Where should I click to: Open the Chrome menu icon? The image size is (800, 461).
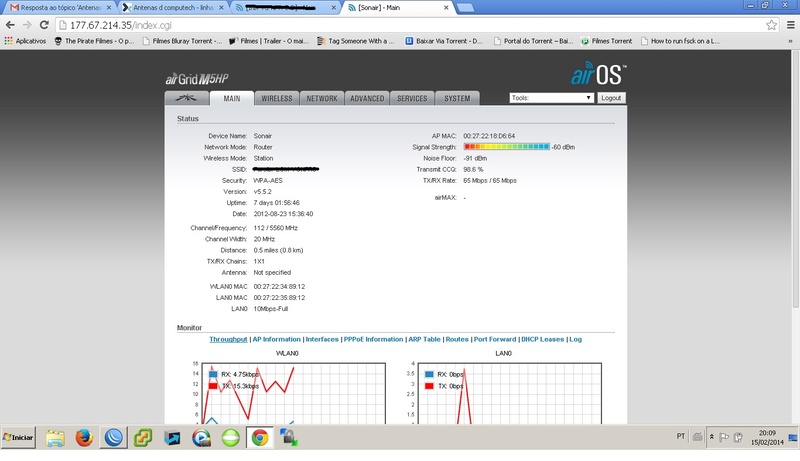(x=791, y=25)
